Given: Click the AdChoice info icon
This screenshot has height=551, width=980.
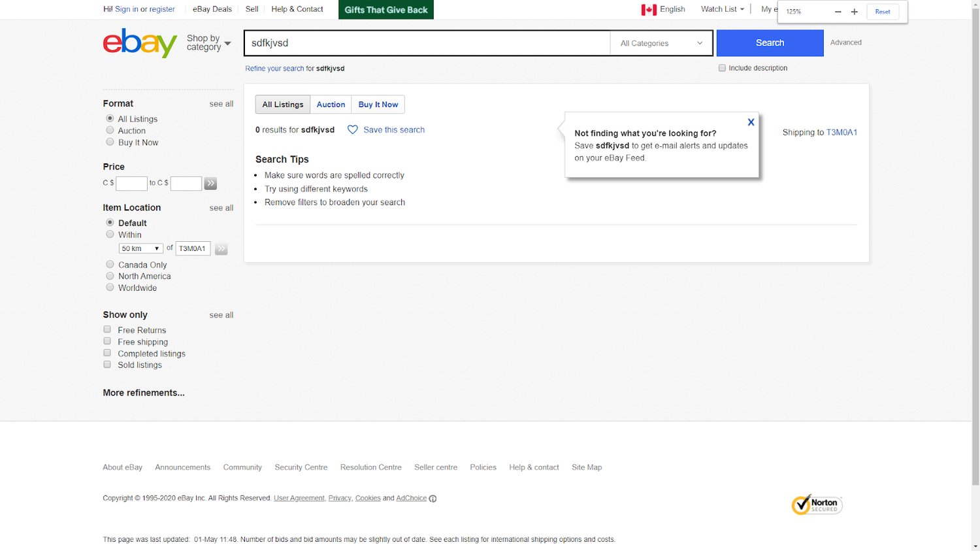Looking at the screenshot, I should [433, 499].
